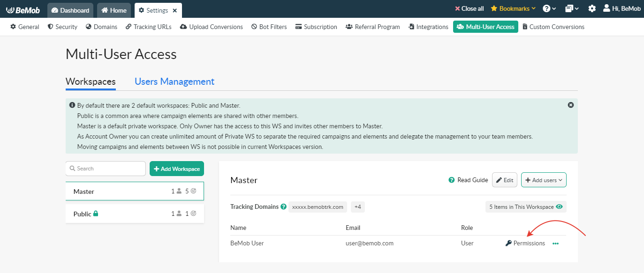
Task: Select the Workspaces tab
Action: [x=91, y=81]
